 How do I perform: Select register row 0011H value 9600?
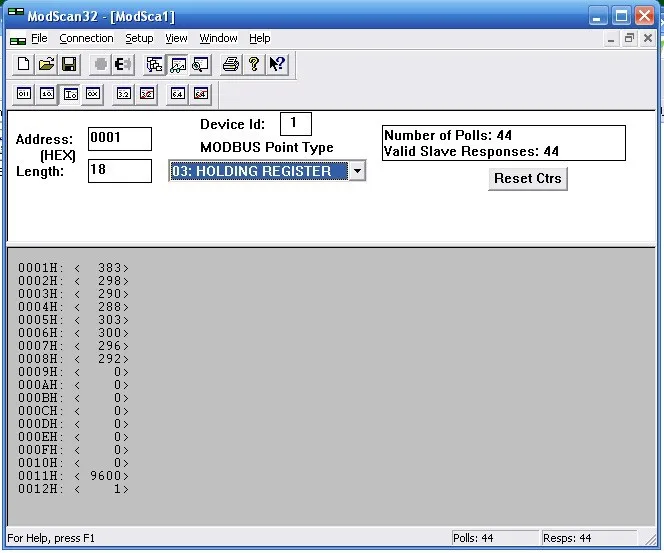(73, 476)
